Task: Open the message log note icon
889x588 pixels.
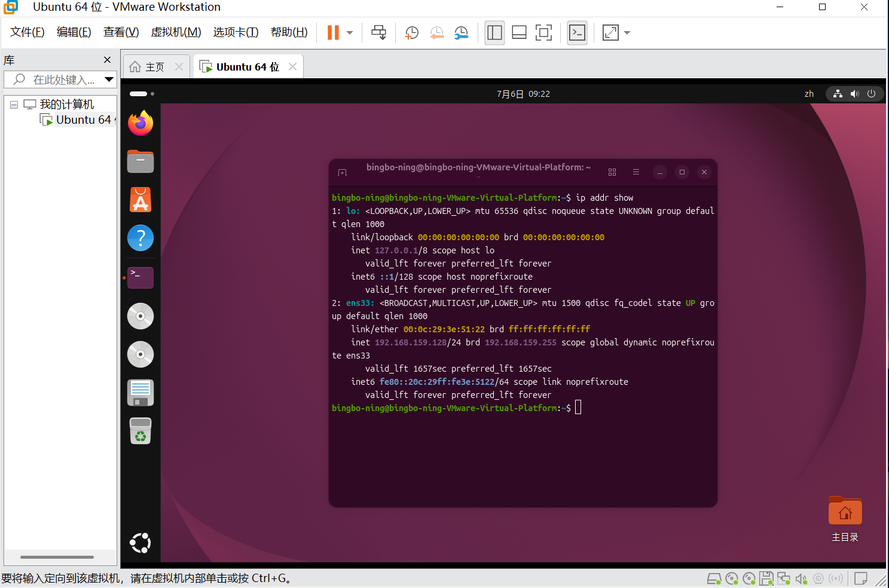Action: tap(861, 578)
